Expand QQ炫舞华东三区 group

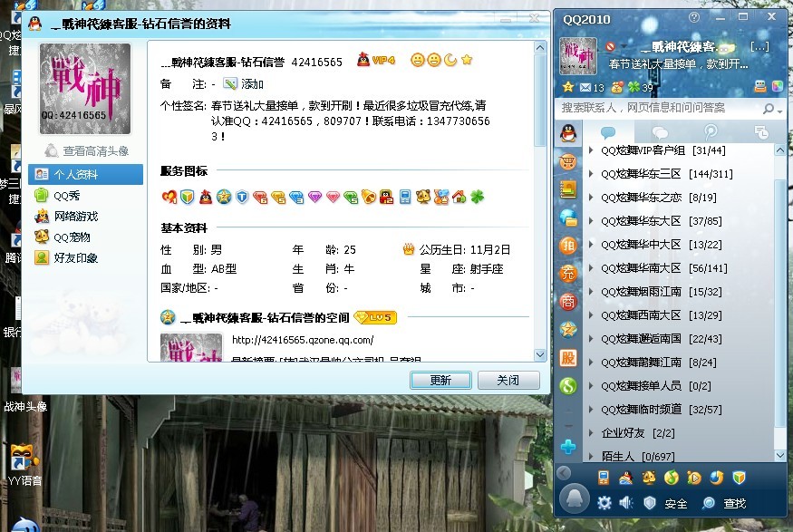tap(591, 173)
